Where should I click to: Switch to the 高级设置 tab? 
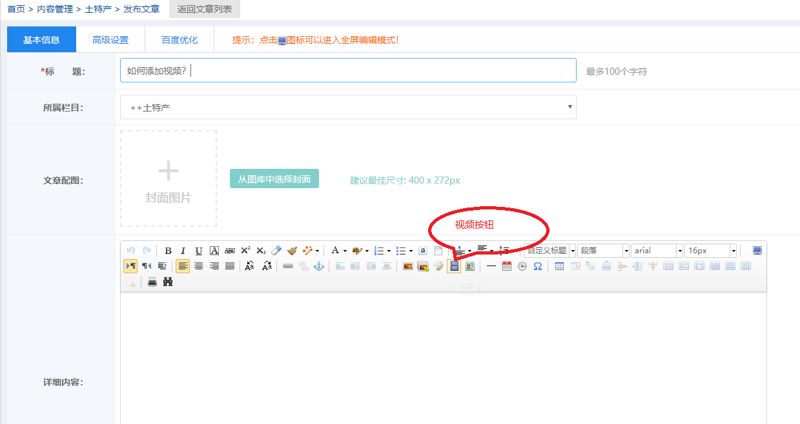(110, 40)
